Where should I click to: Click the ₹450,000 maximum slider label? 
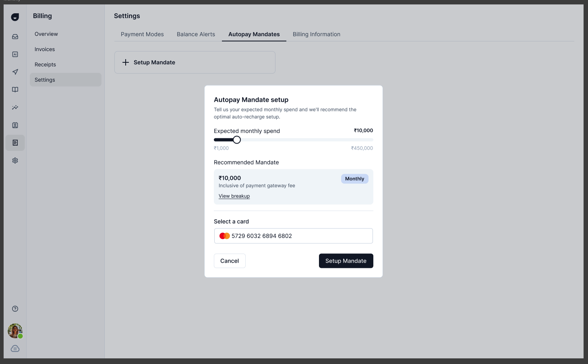tap(362, 148)
